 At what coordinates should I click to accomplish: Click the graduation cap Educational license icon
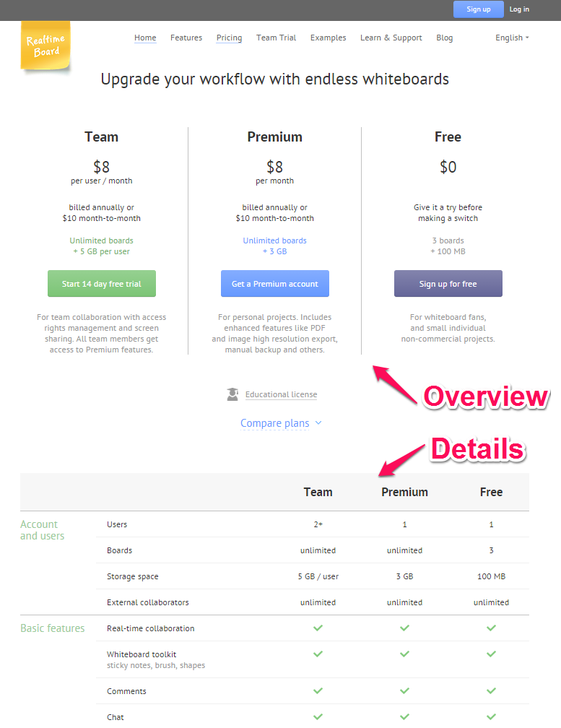232,394
